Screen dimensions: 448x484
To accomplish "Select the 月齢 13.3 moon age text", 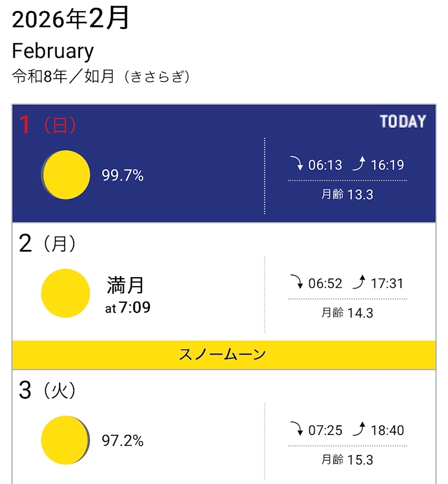I will click(x=347, y=195).
